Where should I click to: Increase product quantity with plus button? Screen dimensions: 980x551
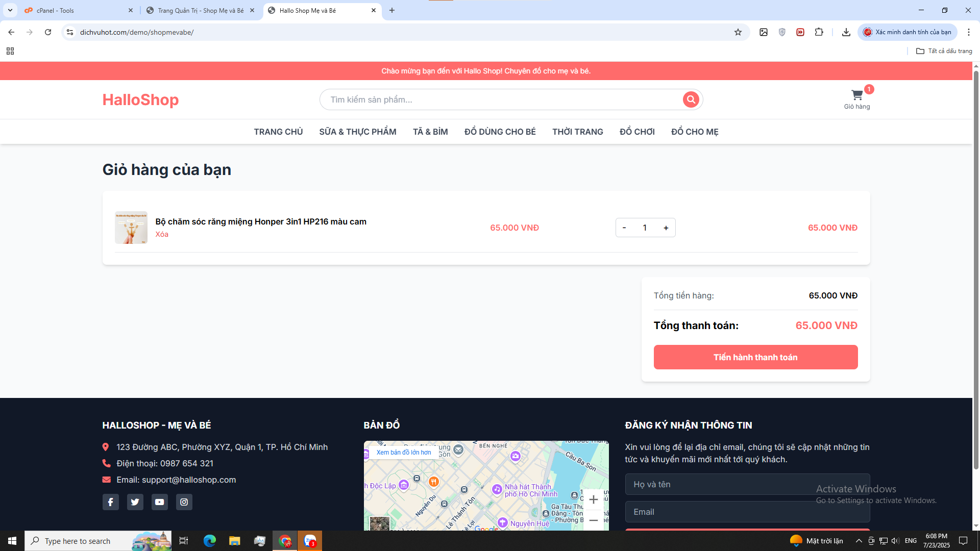point(666,228)
